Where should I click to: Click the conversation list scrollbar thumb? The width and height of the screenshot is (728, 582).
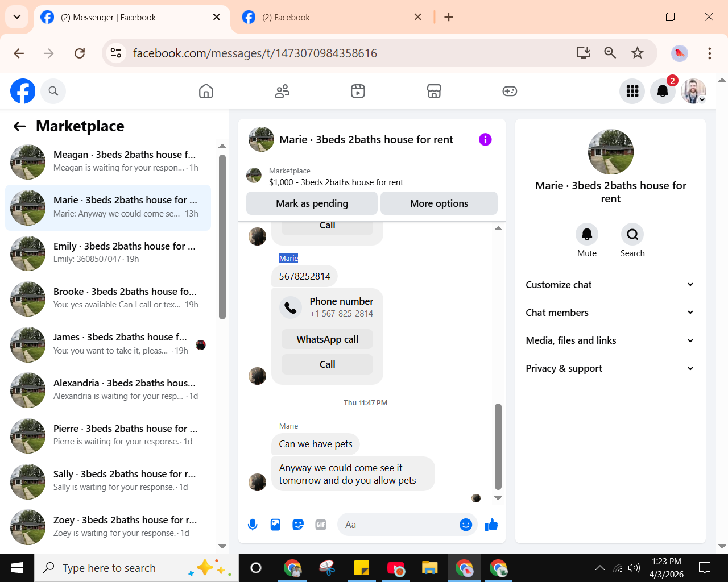click(222, 237)
